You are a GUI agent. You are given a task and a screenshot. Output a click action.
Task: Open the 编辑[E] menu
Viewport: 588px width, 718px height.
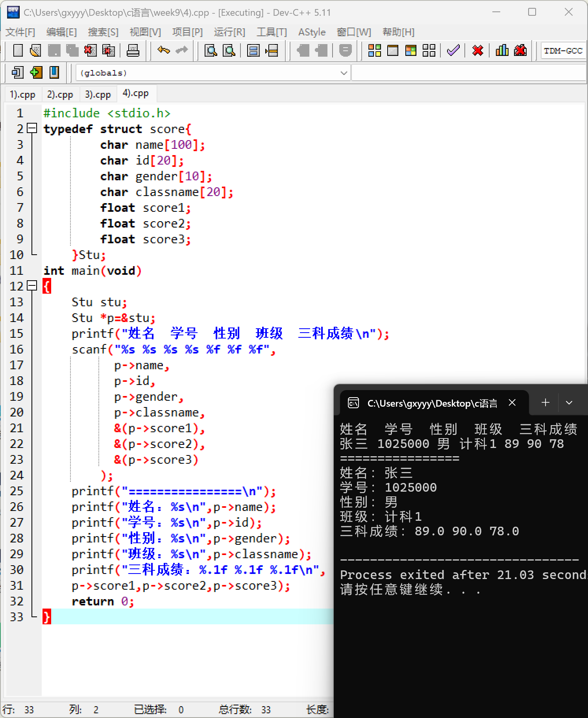tap(61, 32)
